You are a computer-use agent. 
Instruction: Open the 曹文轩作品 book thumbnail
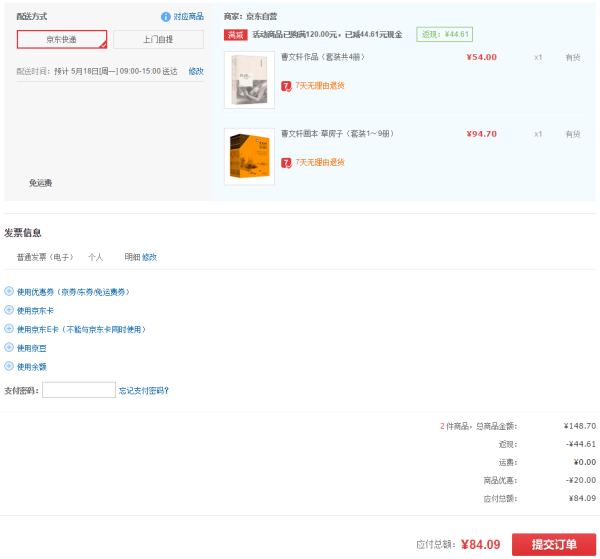[x=249, y=80]
